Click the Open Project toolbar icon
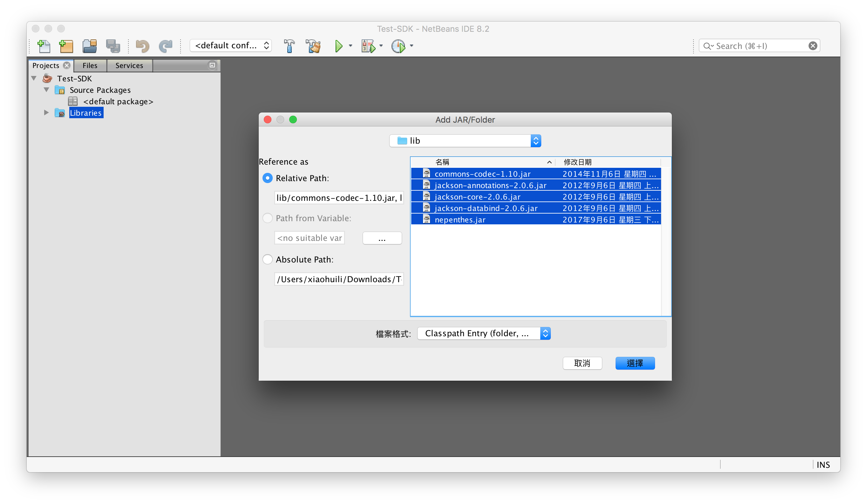This screenshot has height=504, width=867. coord(90,46)
